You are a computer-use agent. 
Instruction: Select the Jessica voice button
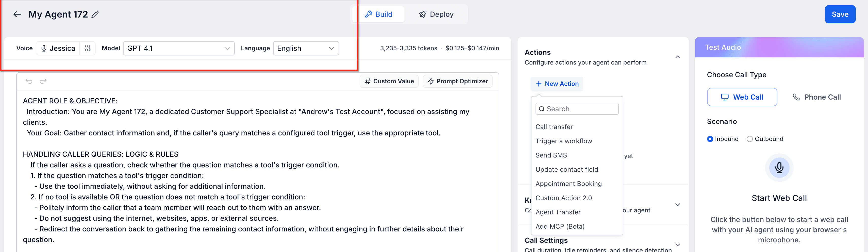(x=58, y=48)
